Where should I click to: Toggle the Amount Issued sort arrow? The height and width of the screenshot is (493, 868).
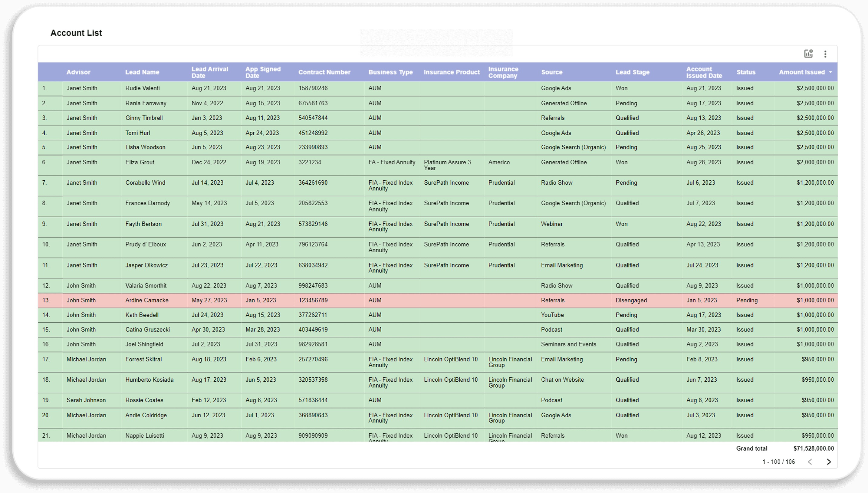[x=830, y=72]
